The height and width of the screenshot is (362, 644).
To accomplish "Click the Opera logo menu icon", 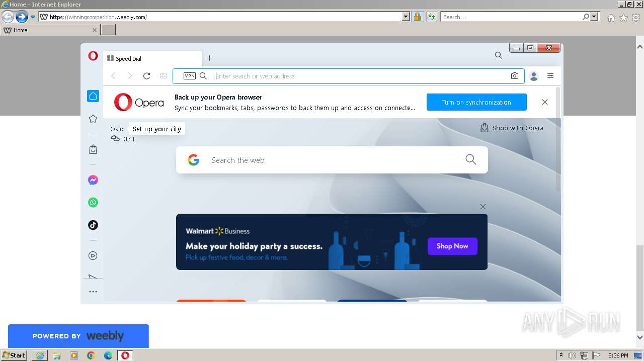I will (93, 56).
